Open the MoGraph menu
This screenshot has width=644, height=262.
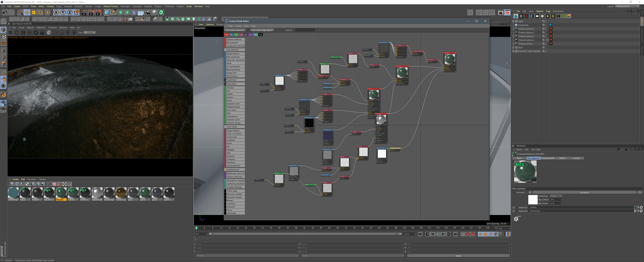coord(125,6)
